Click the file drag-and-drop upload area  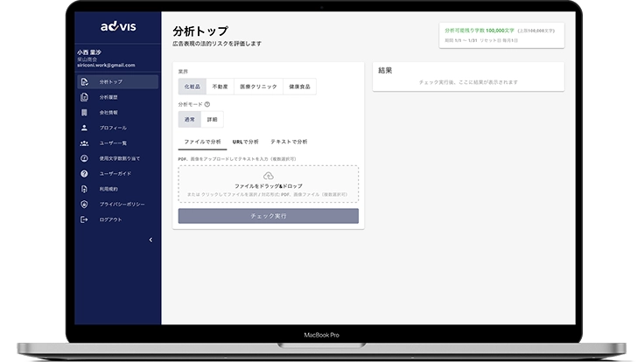pos(268,184)
